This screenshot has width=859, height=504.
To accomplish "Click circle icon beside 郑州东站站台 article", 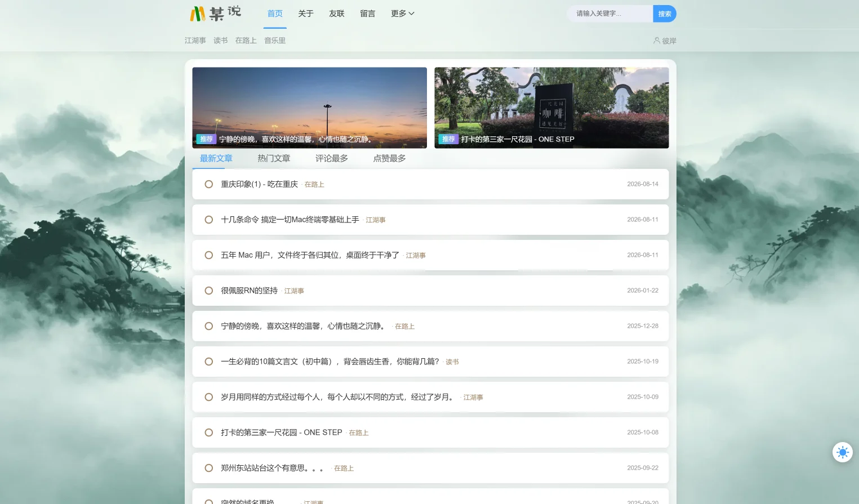I will tap(209, 468).
